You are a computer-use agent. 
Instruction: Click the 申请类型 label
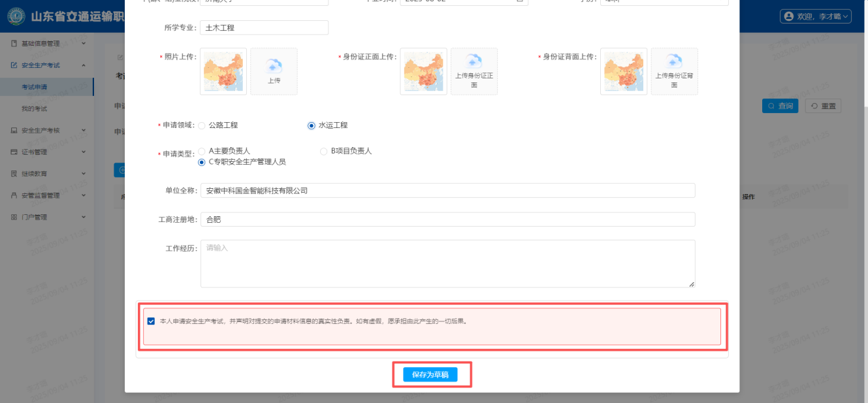click(x=178, y=154)
